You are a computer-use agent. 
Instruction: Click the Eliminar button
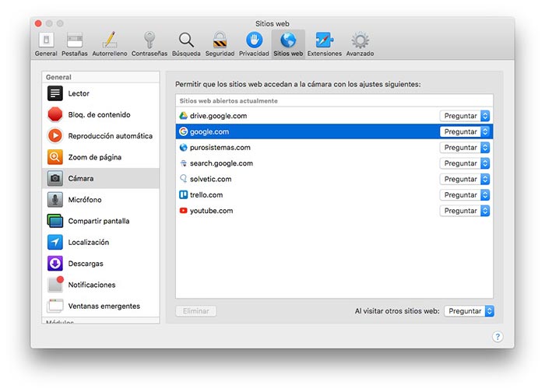[196, 311]
